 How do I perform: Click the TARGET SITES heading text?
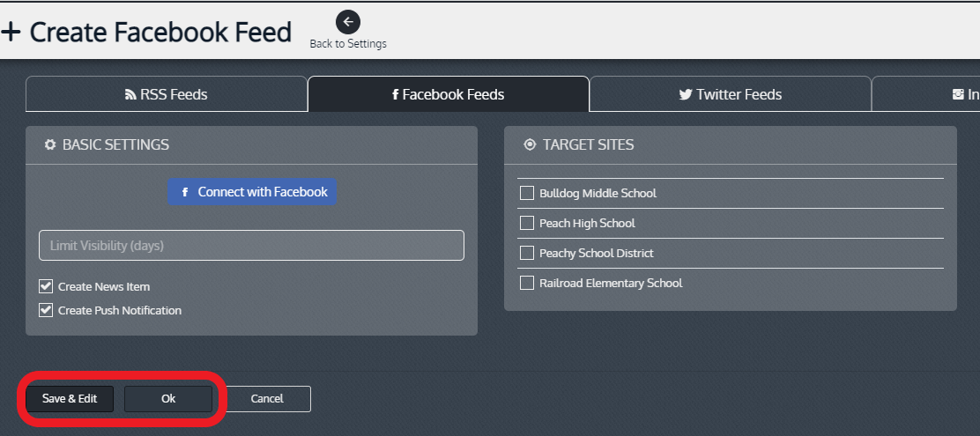pyautogui.click(x=588, y=145)
